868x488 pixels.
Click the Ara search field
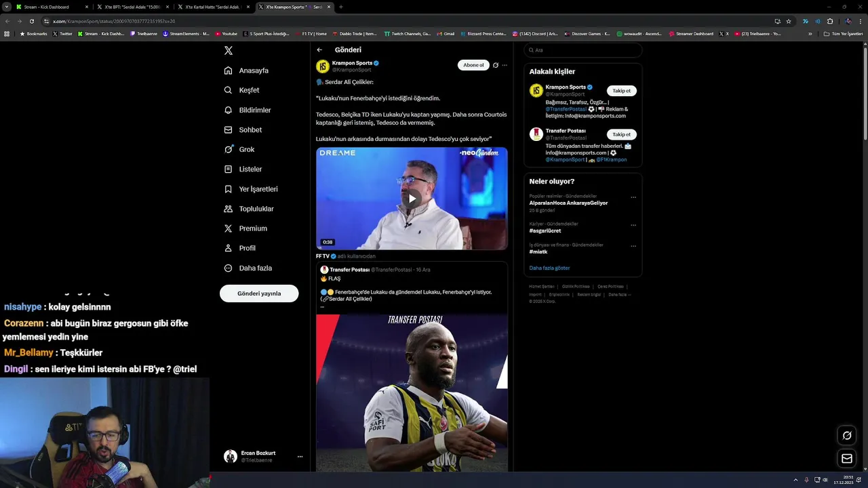click(x=583, y=50)
